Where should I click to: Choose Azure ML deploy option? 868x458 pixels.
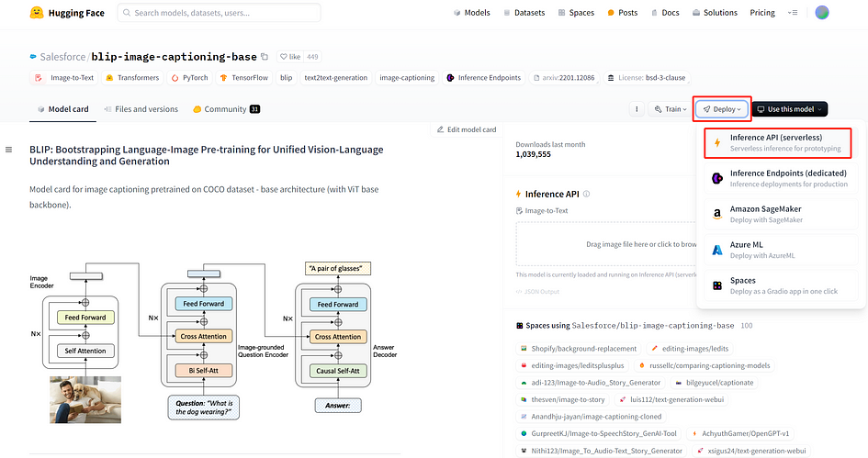click(x=781, y=250)
